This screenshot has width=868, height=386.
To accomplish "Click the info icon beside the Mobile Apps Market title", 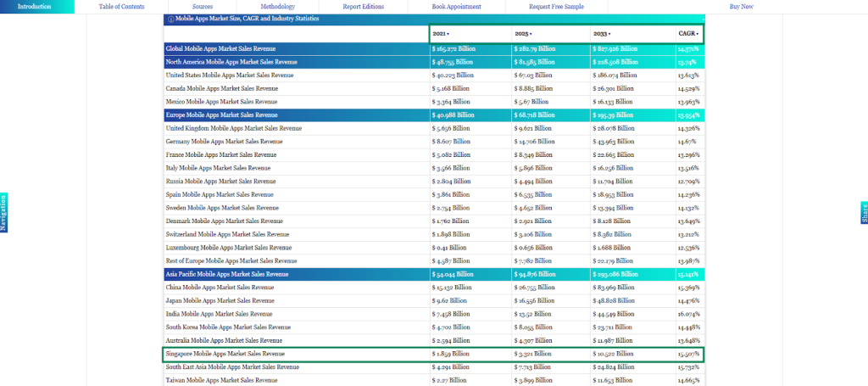I will pyautogui.click(x=170, y=18).
